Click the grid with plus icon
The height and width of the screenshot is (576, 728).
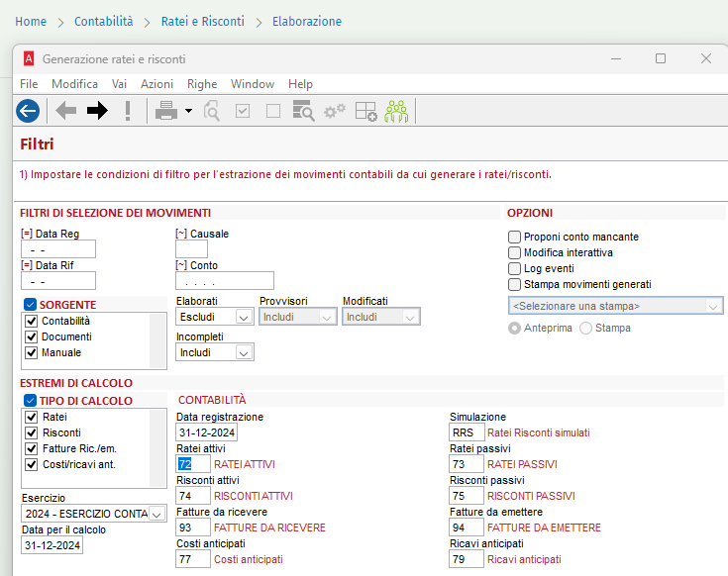pos(365,111)
